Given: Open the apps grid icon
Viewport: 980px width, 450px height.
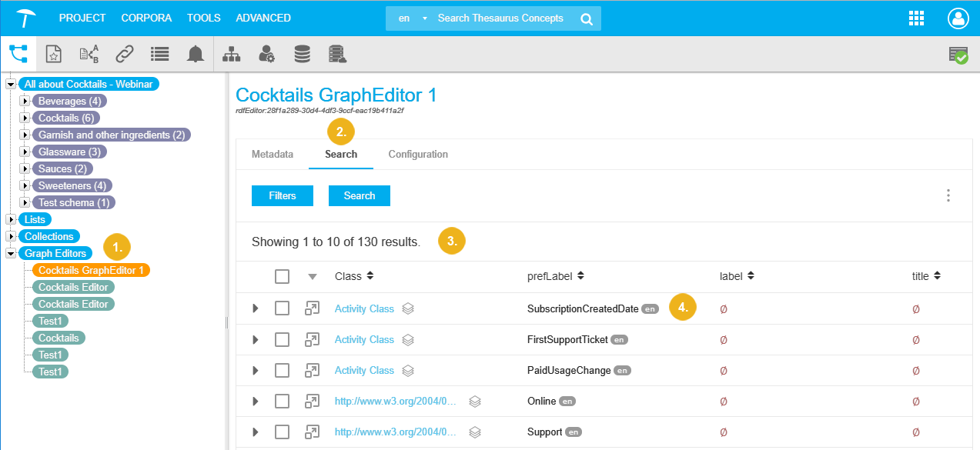Looking at the screenshot, I should (x=916, y=18).
